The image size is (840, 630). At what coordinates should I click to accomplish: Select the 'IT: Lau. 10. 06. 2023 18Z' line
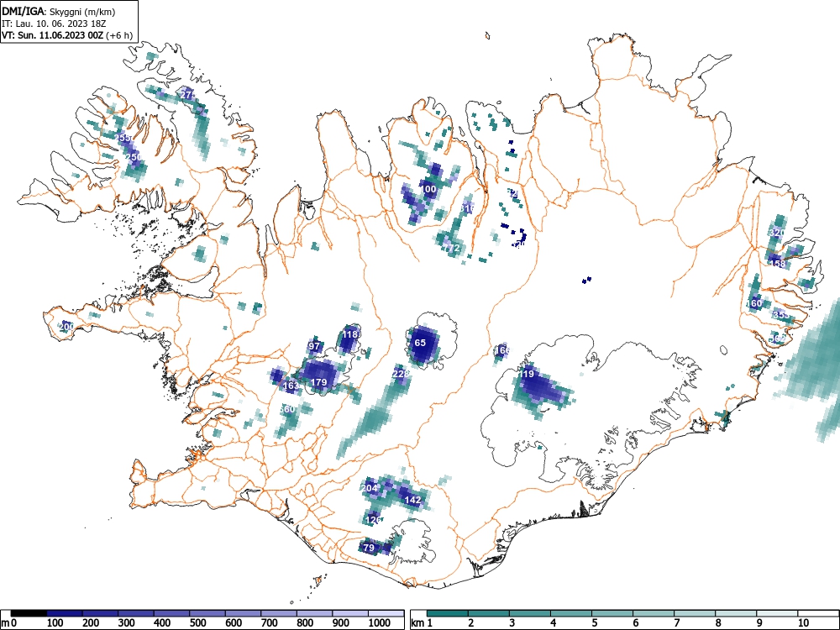(55, 24)
